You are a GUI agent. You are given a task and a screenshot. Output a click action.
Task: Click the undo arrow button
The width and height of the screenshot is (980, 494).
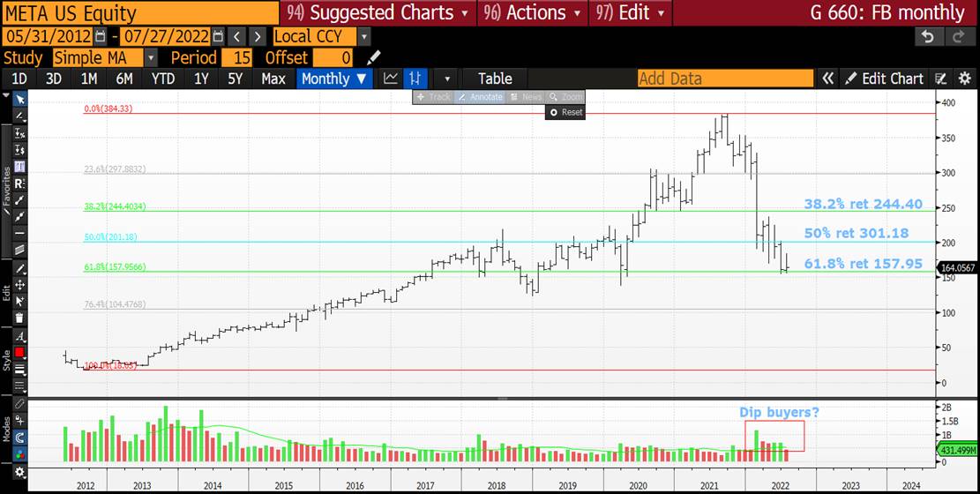(928, 37)
